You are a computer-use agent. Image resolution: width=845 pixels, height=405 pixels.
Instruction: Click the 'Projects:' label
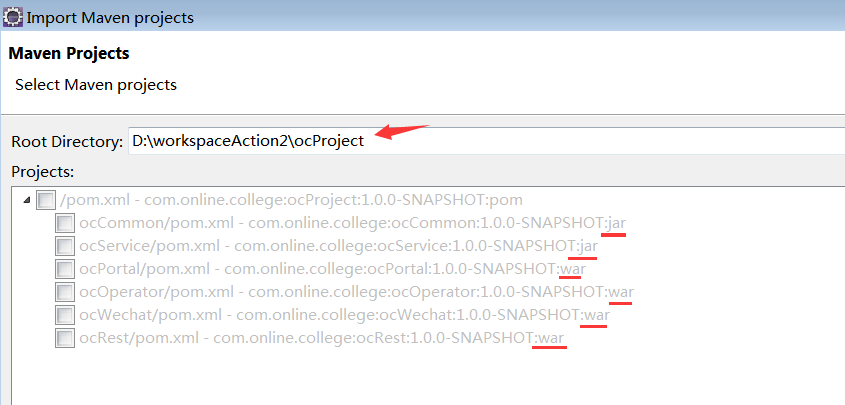click(x=43, y=172)
